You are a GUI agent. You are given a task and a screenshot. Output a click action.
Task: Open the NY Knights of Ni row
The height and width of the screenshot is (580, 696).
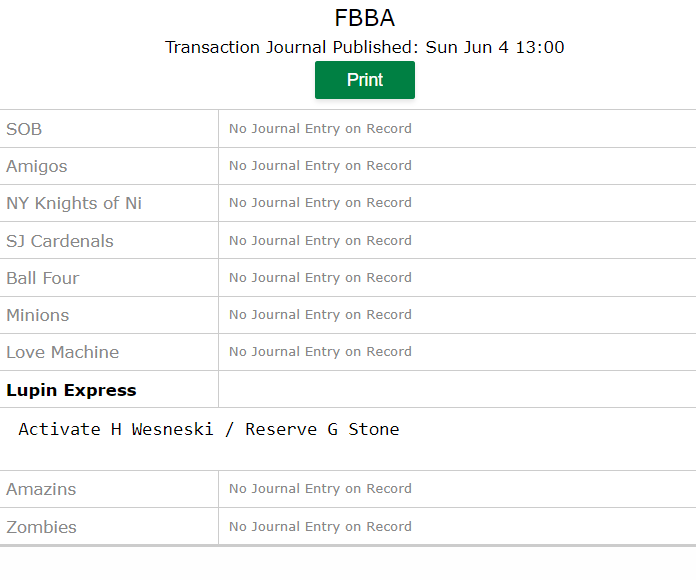tap(348, 203)
